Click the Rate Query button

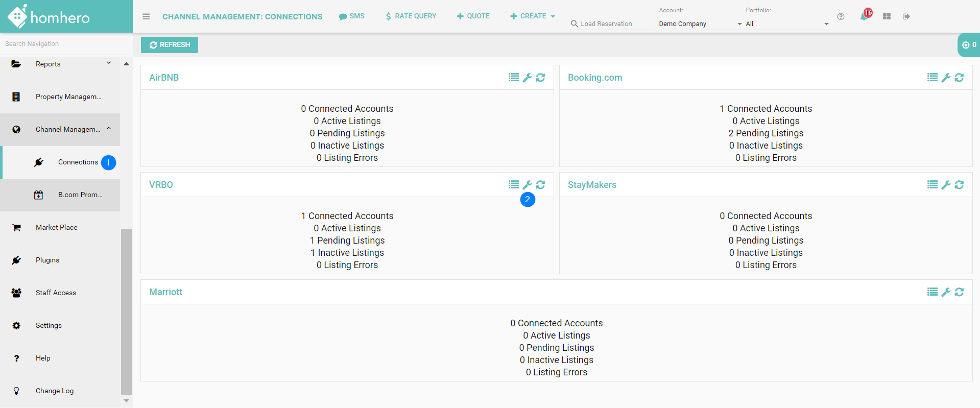coord(411,16)
